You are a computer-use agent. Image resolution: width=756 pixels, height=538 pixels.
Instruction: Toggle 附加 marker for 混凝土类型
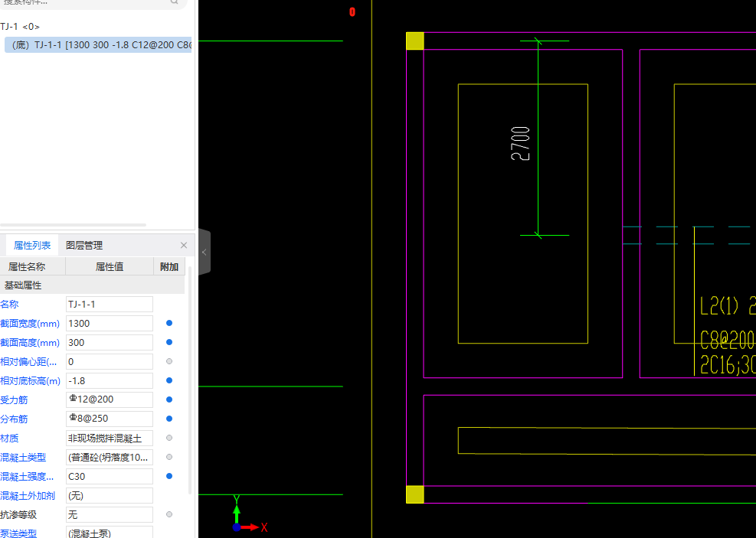click(169, 457)
